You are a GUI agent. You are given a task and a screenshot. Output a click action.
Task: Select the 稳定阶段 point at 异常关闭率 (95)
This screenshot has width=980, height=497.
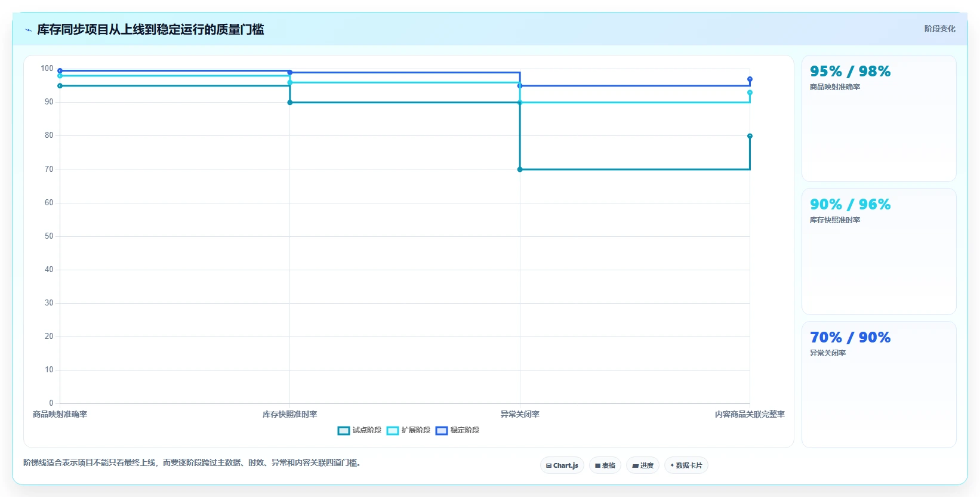pos(520,86)
